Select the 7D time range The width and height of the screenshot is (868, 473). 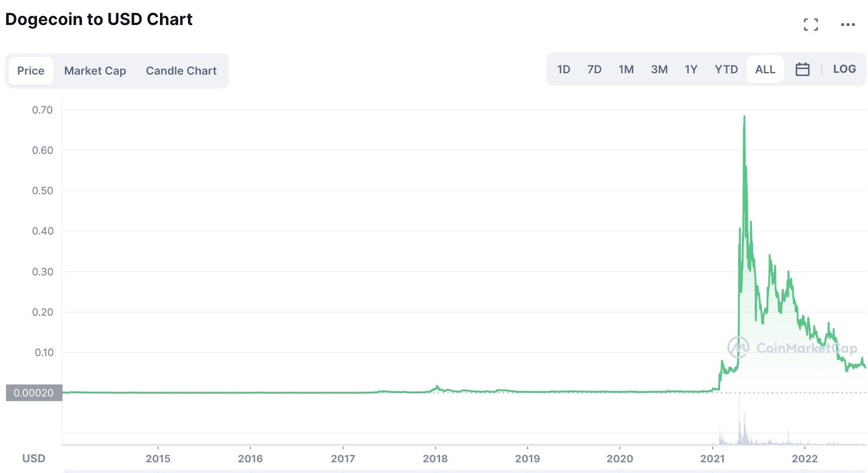pos(595,69)
